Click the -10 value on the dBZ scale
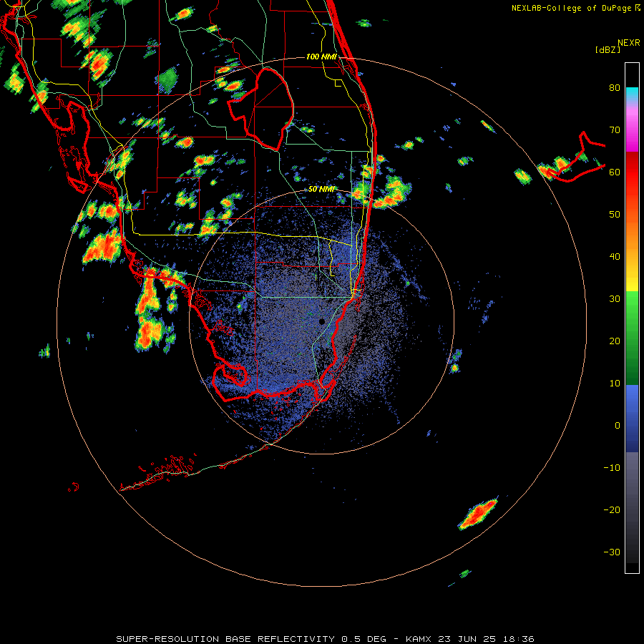The height and width of the screenshot is (644, 644). [x=612, y=468]
